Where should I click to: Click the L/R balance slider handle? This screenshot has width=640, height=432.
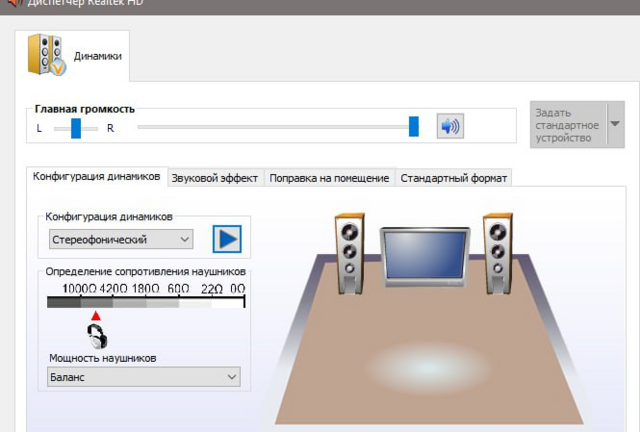click(76, 128)
